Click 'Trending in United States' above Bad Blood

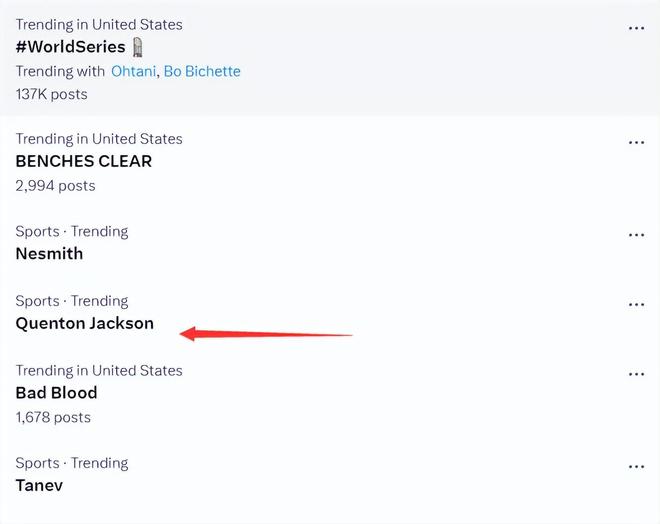click(x=99, y=370)
